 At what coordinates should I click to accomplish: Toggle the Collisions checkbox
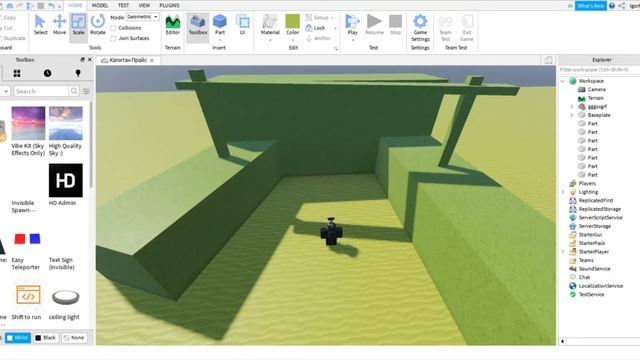click(113, 28)
